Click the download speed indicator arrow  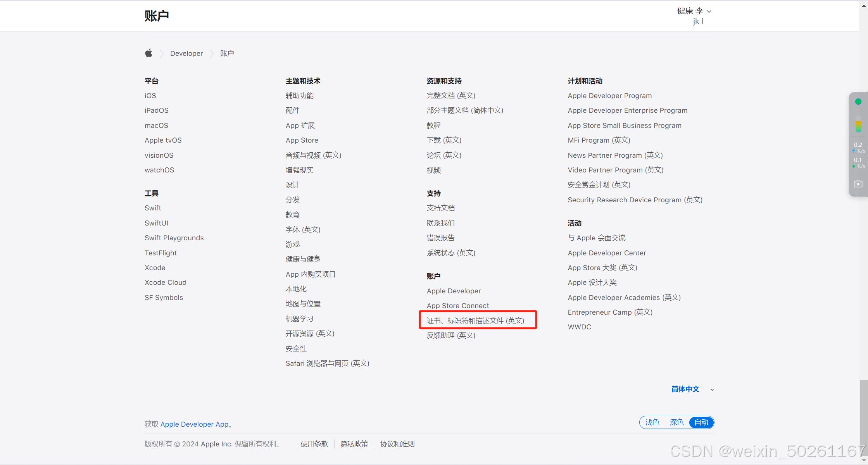(854, 166)
